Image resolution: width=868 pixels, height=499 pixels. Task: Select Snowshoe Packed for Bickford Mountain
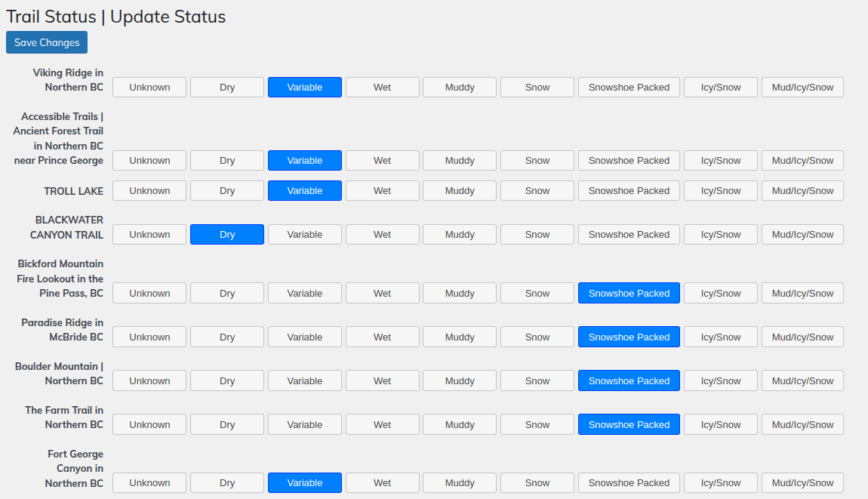tap(629, 293)
